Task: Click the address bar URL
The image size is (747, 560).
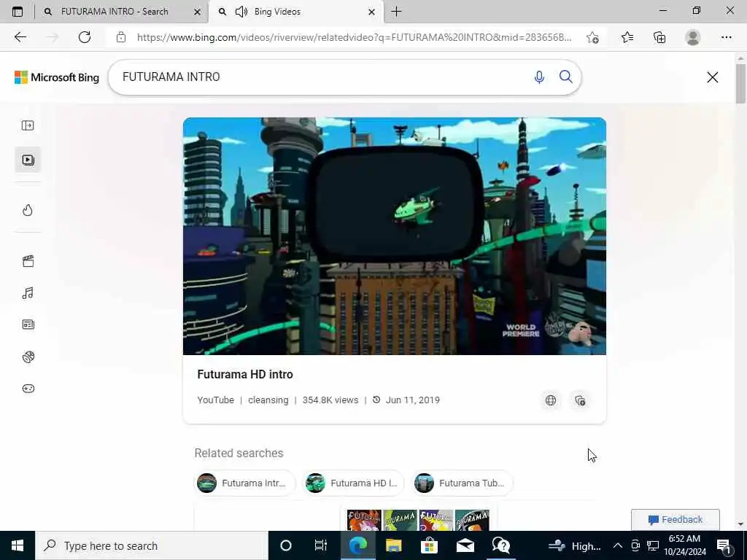Action: pyautogui.click(x=354, y=37)
